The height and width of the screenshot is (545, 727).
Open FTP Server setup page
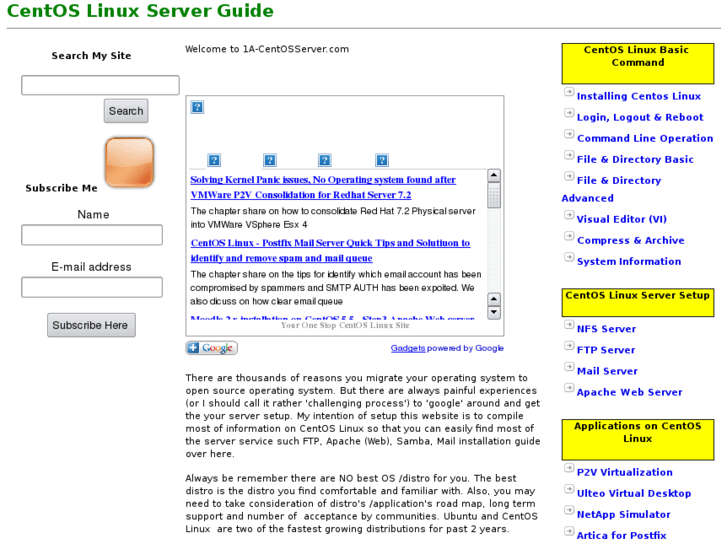[606, 350]
